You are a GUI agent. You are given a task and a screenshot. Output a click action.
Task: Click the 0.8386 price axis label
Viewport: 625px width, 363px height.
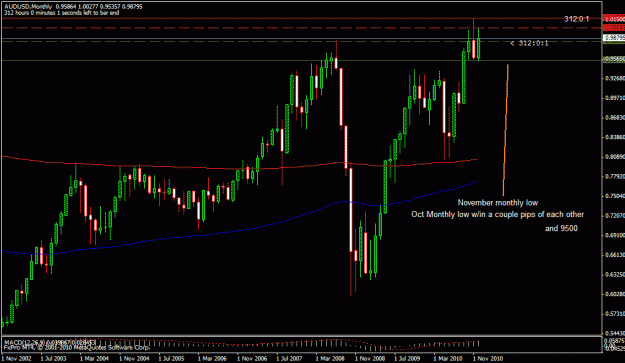click(614, 137)
